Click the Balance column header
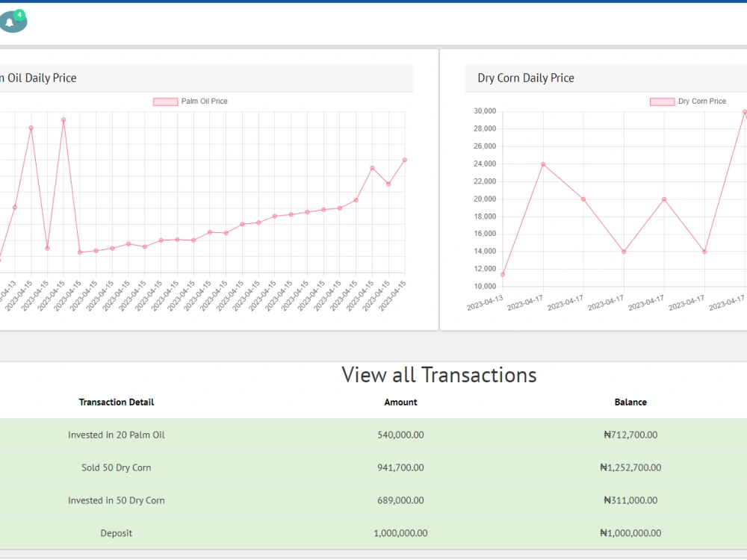747x560 pixels. (x=630, y=402)
